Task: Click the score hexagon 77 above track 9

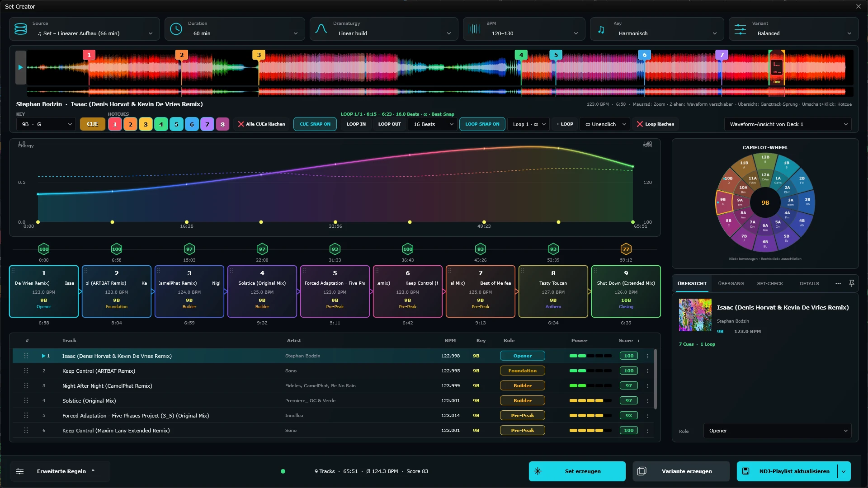Action: (626, 249)
